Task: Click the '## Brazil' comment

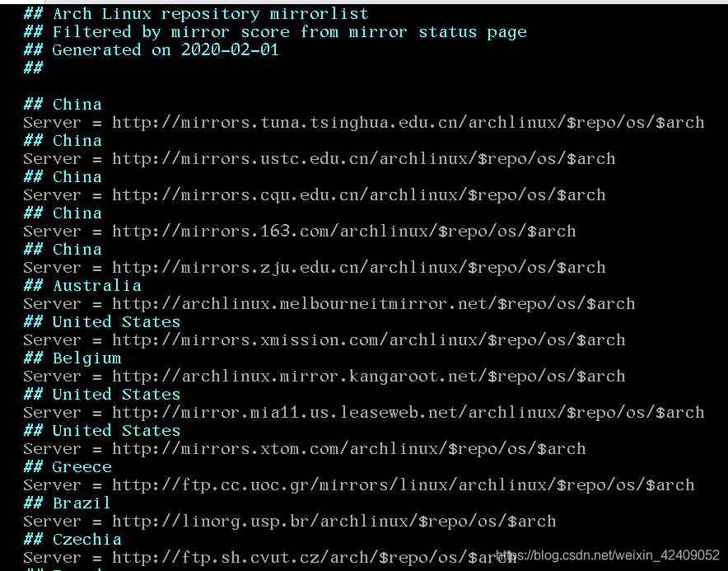Action: (x=68, y=503)
